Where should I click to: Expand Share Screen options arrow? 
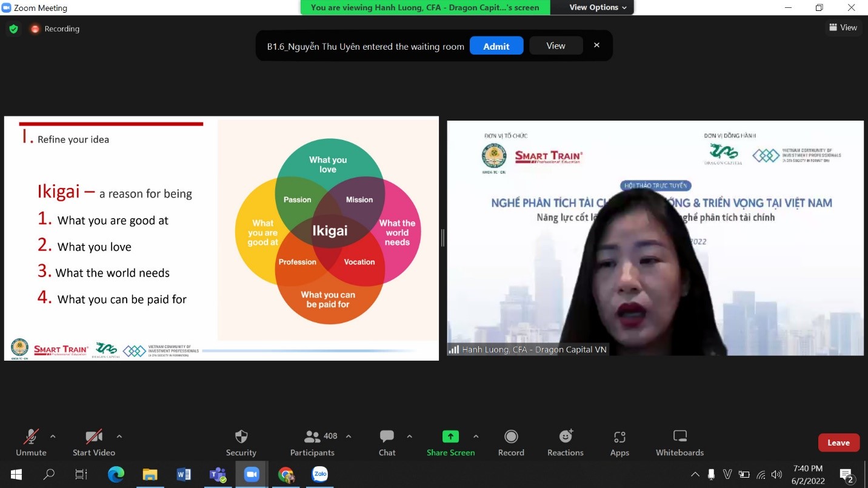pyautogui.click(x=476, y=436)
